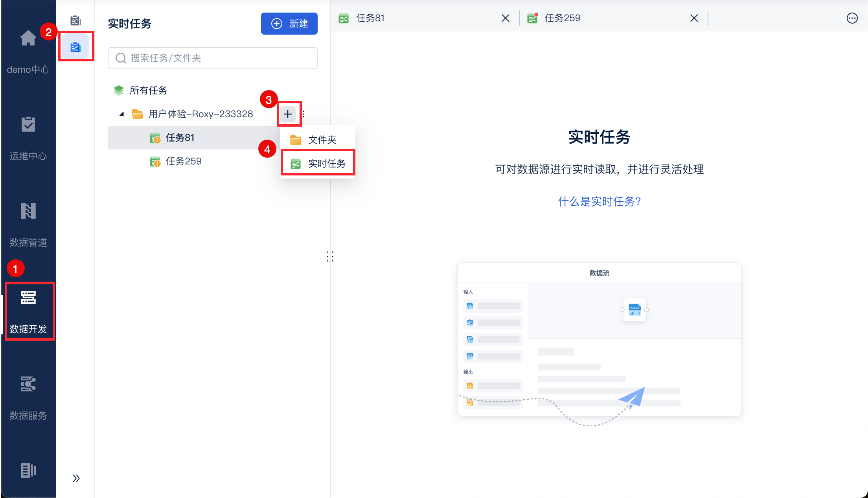The height and width of the screenshot is (498, 868).
Task: Open more options for 用户体验-Roxy-233328 folder
Action: [303, 114]
